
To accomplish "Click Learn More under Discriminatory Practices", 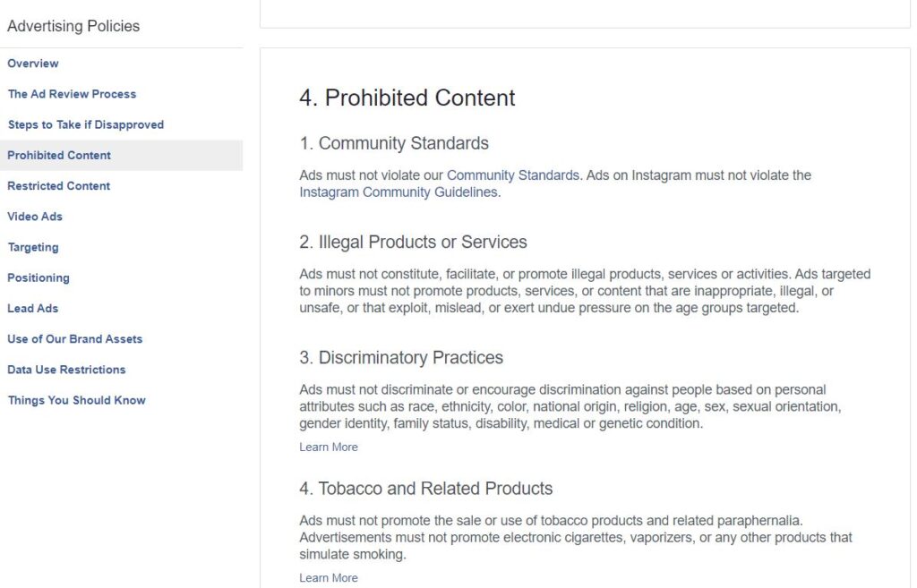I will click(x=328, y=447).
